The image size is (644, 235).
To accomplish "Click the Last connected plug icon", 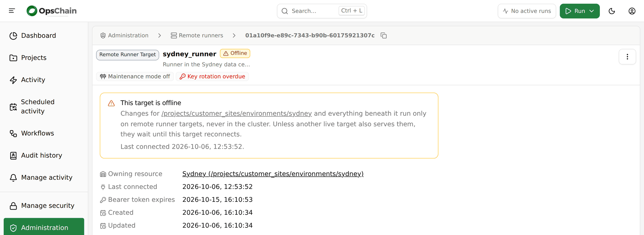I will [103, 187].
